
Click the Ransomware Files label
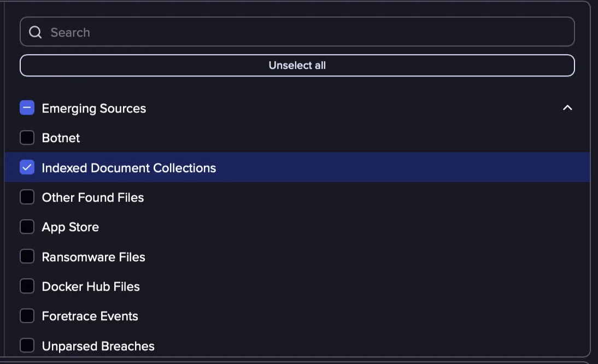93,257
